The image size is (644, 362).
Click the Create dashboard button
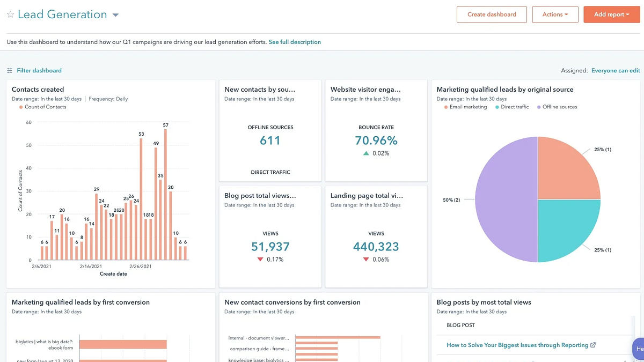click(x=492, y=14)
